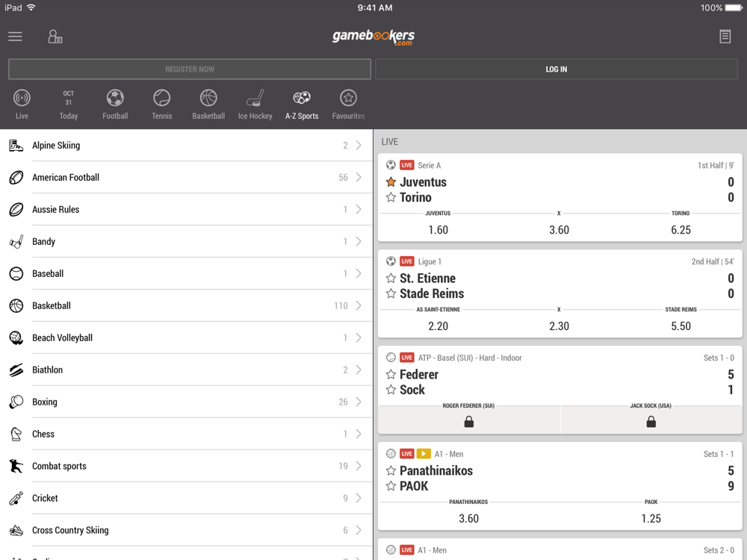This screenshot has height=560, width=747.
Task: Click the Alpine Skiing boot icon
Action: coord(16,146)
